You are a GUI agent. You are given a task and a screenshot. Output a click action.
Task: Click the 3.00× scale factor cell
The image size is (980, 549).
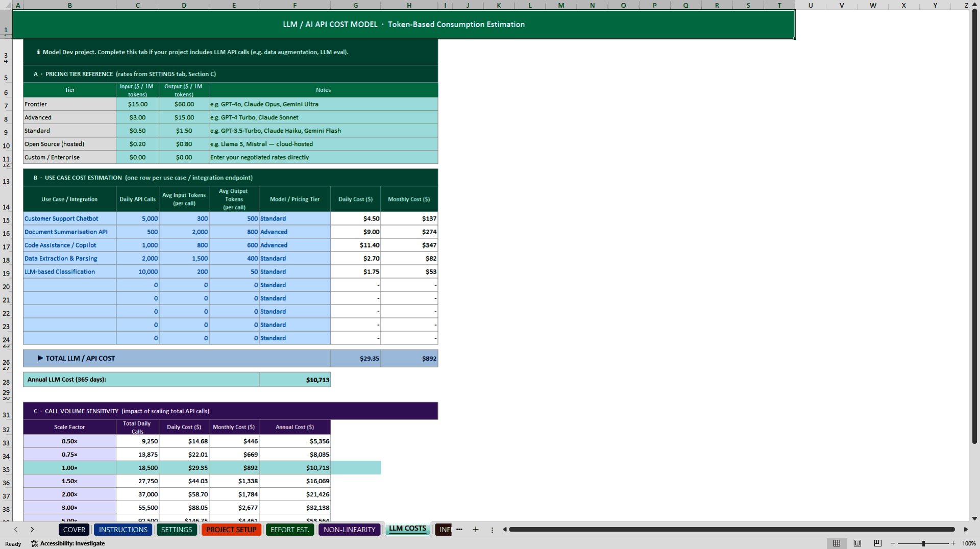pos(69,507)
